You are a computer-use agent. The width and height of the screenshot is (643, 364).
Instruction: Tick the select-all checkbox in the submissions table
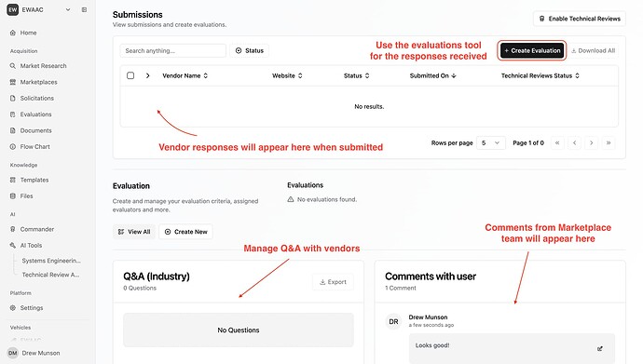pyautogui.click(x=130, y=75)
